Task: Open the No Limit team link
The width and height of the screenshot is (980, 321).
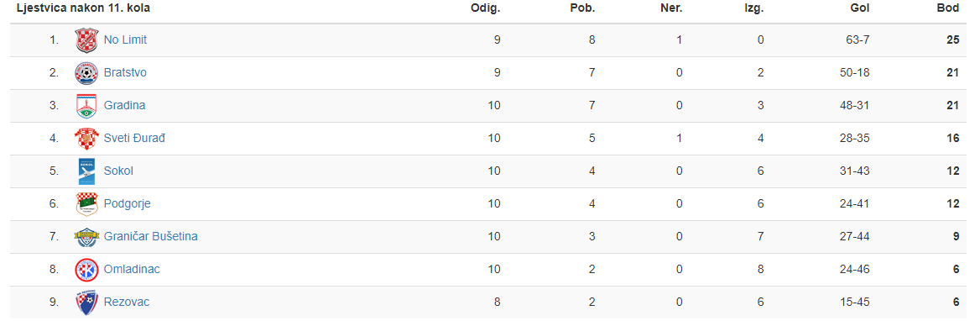Action: [125, 40]
